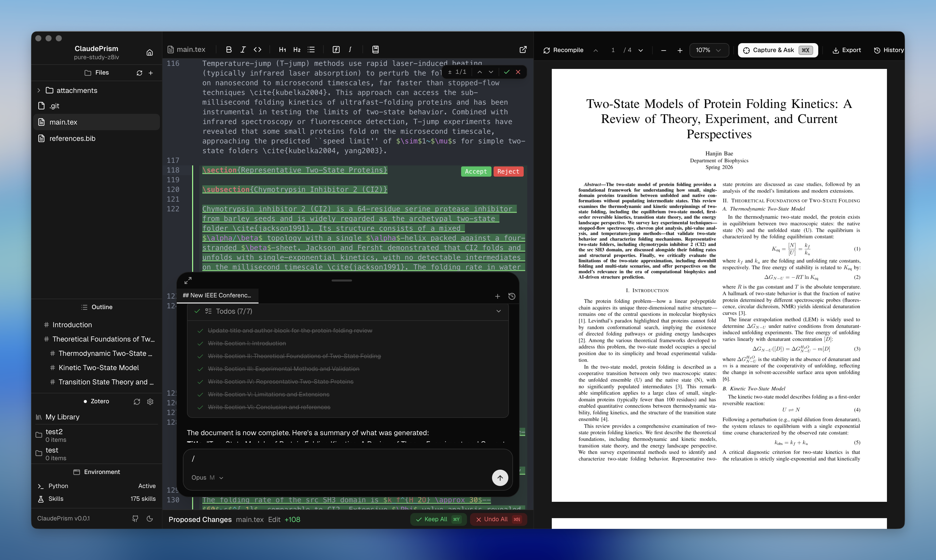The width and height of the screenshot is (936, 560).
Task: Open the Opus model selector dropdown
Action: [x=207, y=478]
